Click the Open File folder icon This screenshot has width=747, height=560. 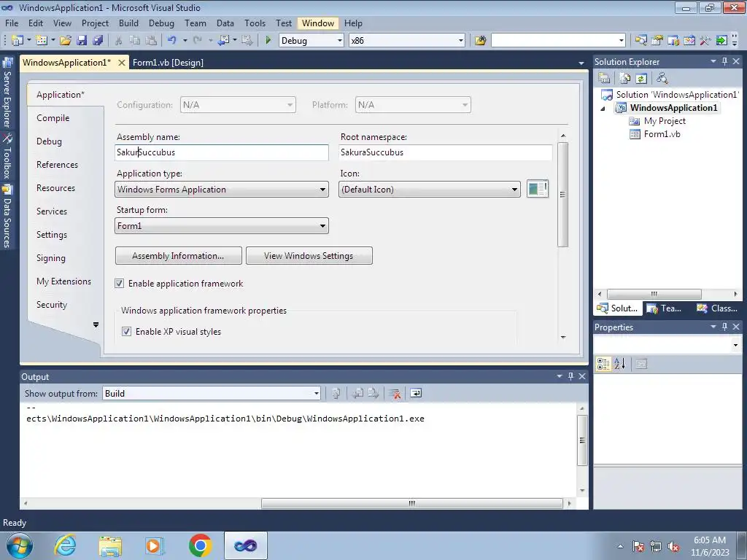point(66,41)
